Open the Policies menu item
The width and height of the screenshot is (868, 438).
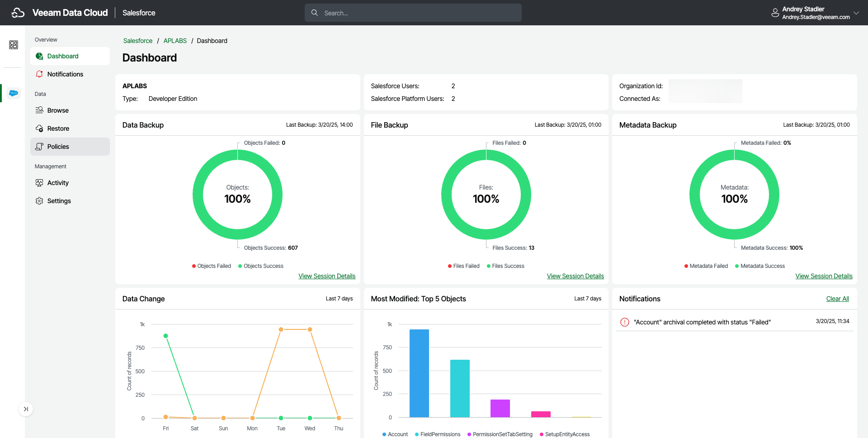tap(58, 147)
